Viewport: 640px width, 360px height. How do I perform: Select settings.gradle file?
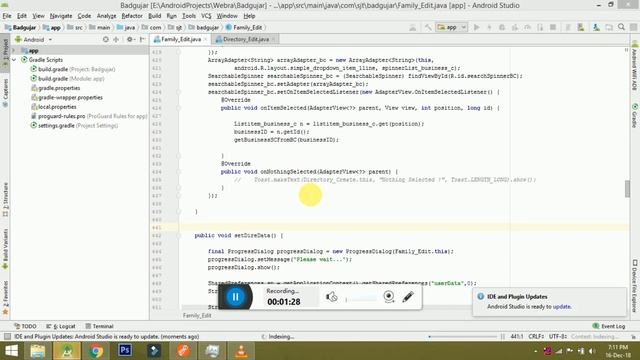click(x=74, y=126)
